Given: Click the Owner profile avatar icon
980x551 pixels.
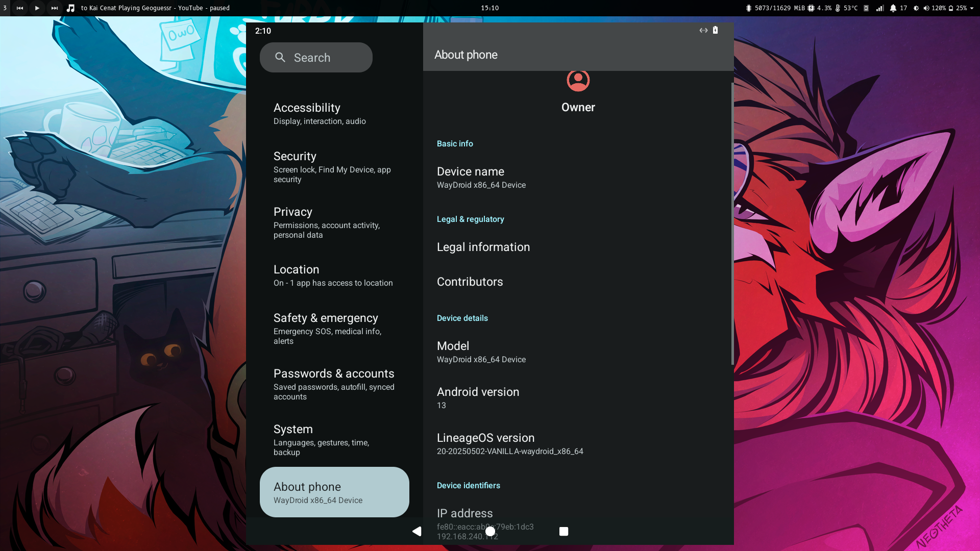Looking at the screenshot, I should coord(578,81).
